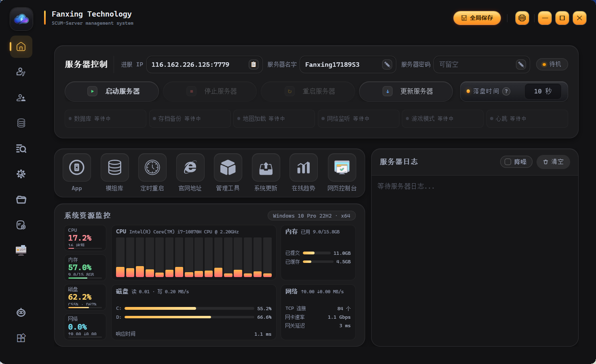Image resolution: width=596 pixels, height=364 pixels.
Task: Open 管理工具 management tools icon
Action: click(x=228, y=167)
